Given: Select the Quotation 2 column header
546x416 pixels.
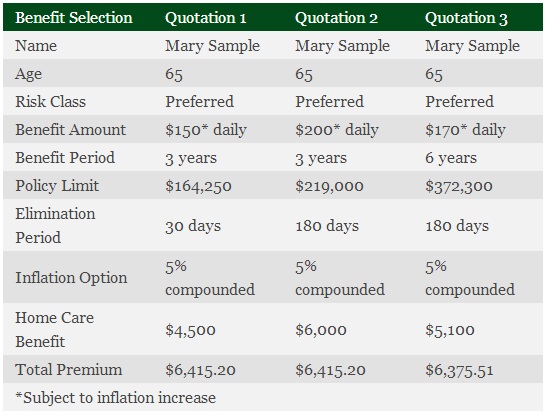Looking at the screenshot, I should coord(336,18).
